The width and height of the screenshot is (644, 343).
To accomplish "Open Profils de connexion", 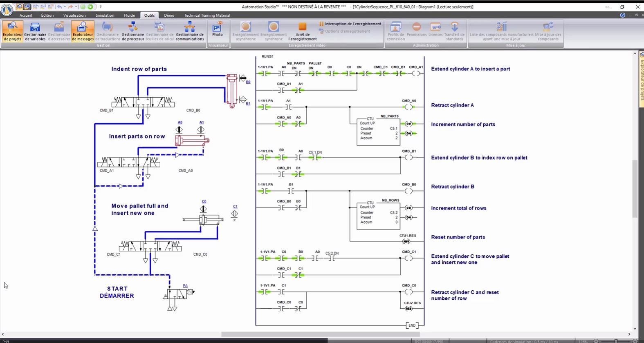I will tap(396, 31).
